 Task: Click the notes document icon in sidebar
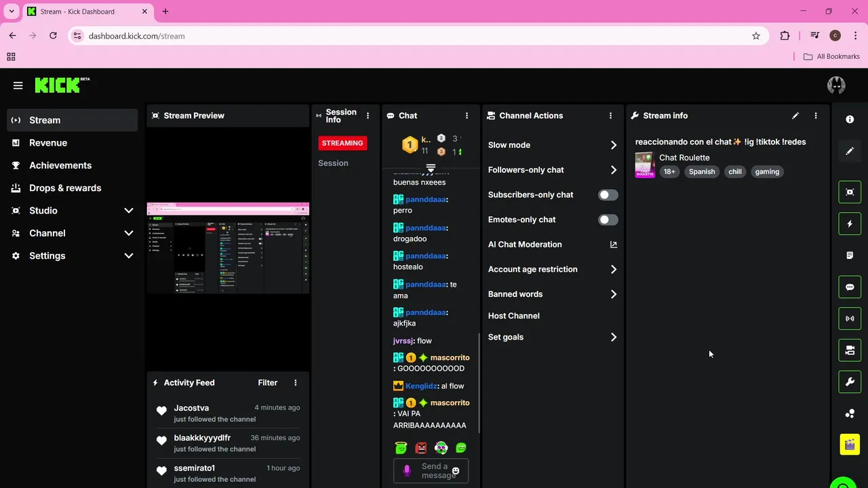(x=850, y=256)
